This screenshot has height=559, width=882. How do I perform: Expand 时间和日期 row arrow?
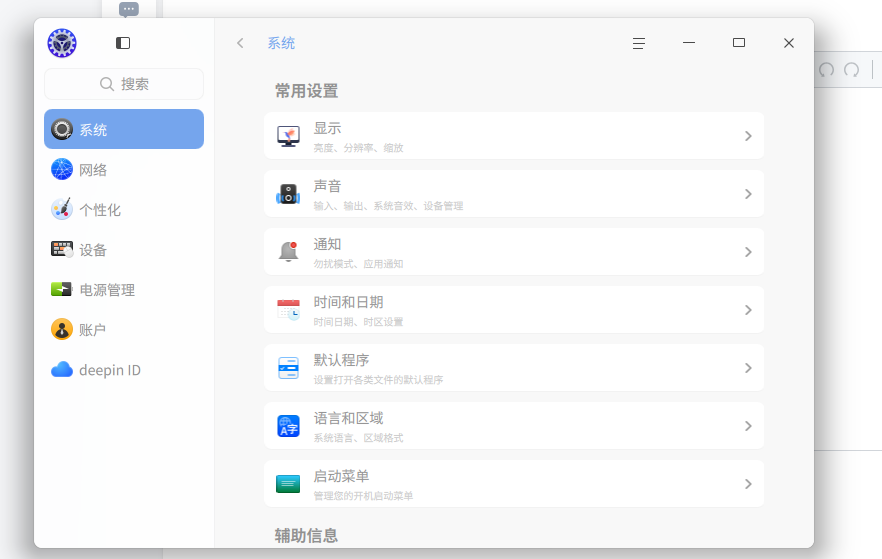coord(748,310)
